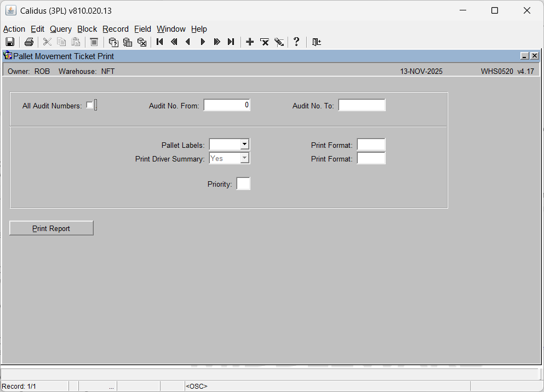Screen dimensions: 544x392
Task: Open the Block menu
Action: coord(87,29)
